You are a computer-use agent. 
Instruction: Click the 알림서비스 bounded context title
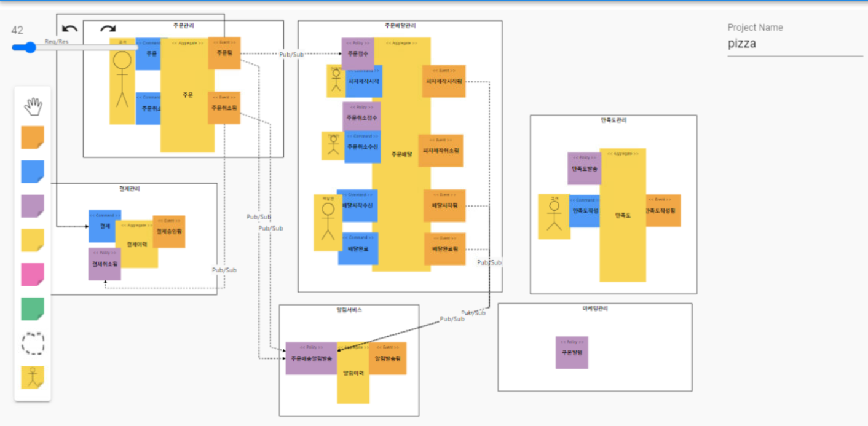[x=349, y=310]
